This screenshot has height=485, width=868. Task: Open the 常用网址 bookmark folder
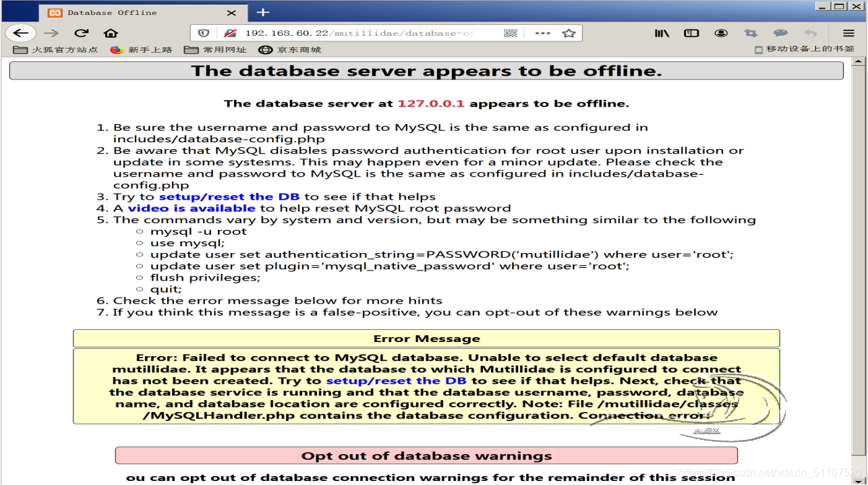coord(216,50)
